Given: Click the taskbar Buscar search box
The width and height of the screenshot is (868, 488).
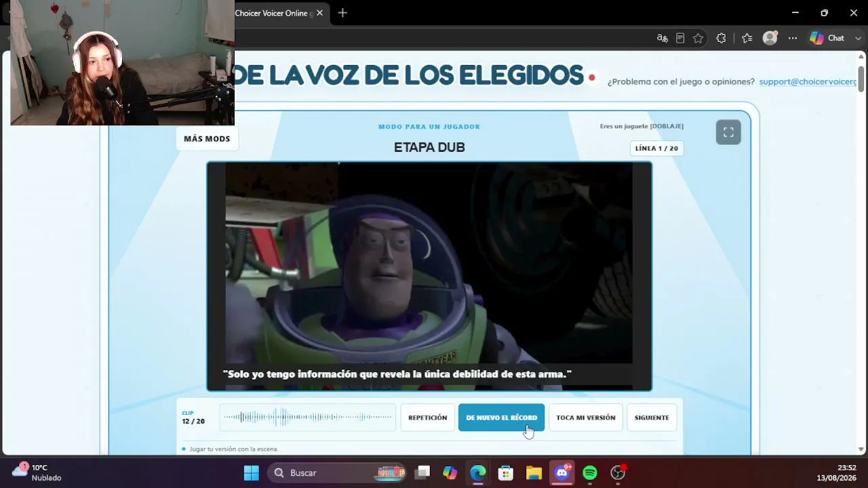Looking at the screenshot, I should (x=337, y=472).
